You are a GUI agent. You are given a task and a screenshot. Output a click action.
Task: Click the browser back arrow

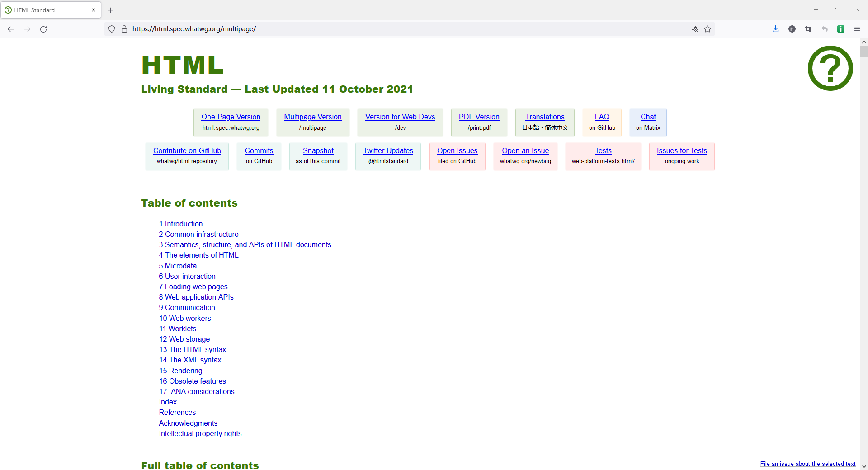11,29
